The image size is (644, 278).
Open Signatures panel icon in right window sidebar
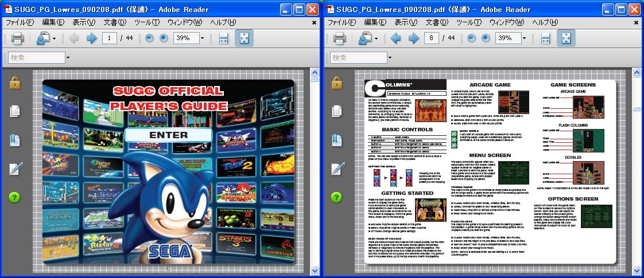coord(337,168)
